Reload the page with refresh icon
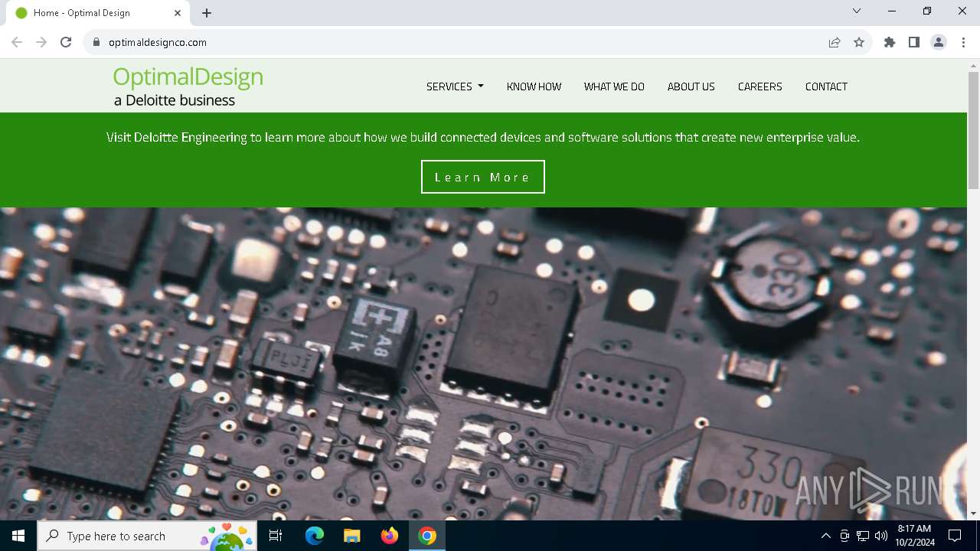The height and width of the screenshot is (551, 980). click(66, 42)
